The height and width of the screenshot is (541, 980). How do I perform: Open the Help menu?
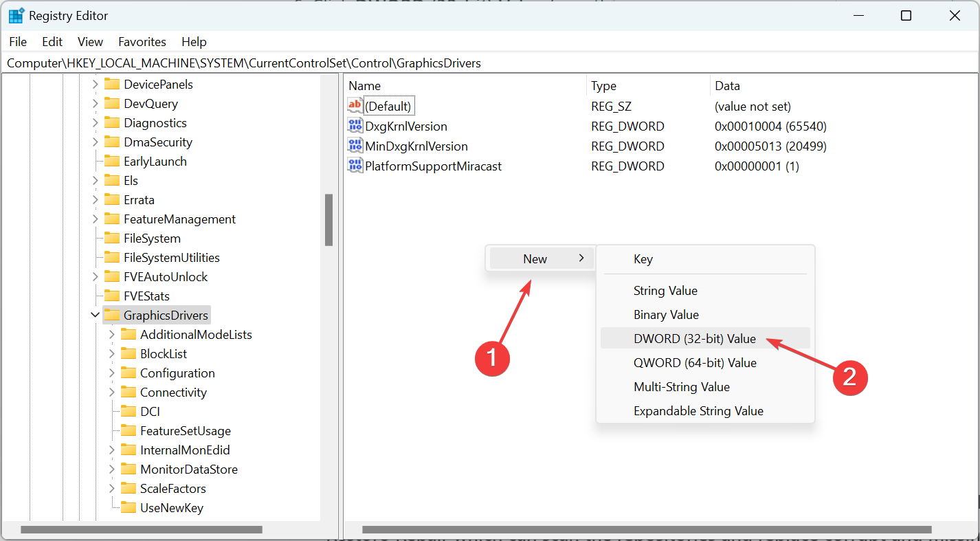point(194,42)
